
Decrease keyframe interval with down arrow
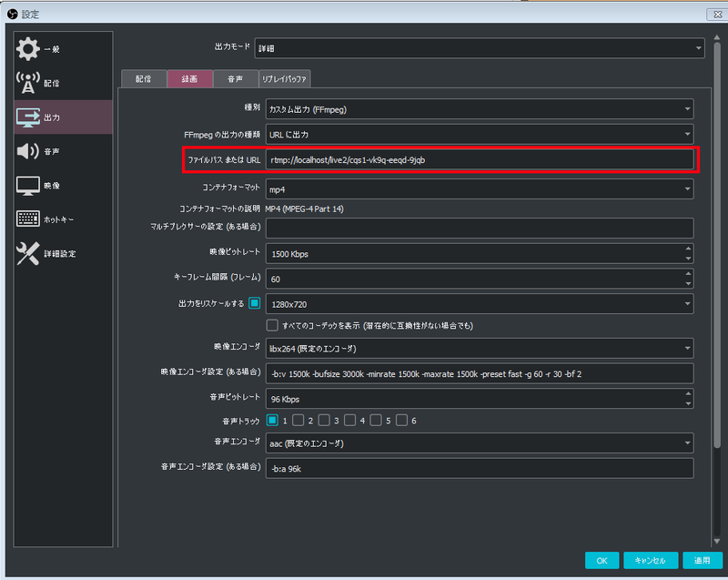688,284
